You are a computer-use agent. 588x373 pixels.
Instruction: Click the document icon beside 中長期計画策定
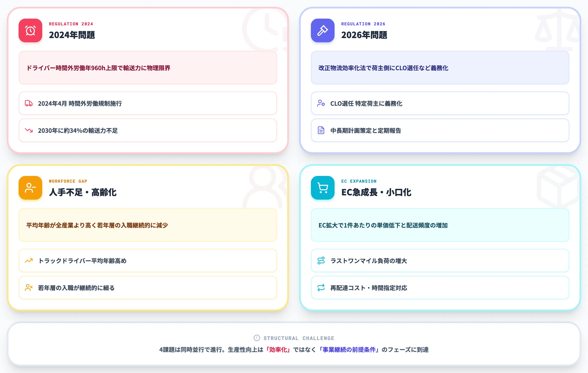pos(321,130)
